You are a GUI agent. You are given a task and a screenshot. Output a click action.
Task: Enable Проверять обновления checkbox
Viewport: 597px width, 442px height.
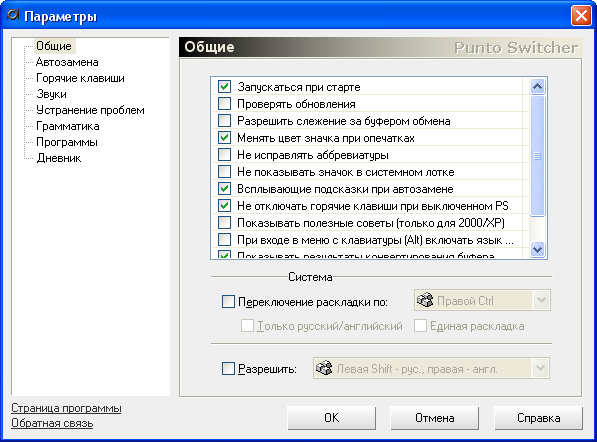point(224,104)
